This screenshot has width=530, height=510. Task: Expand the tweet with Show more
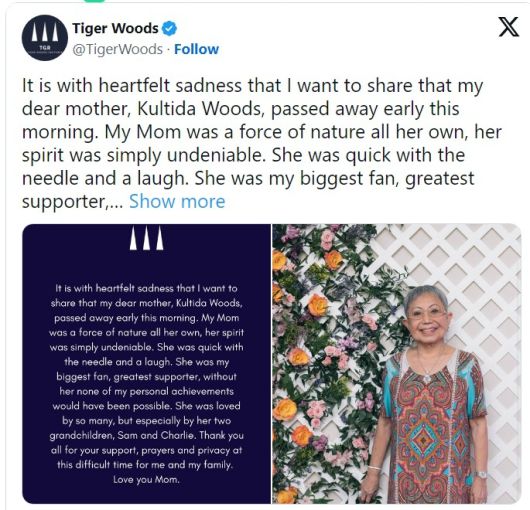pyautogui.click(x=177, y=201)
